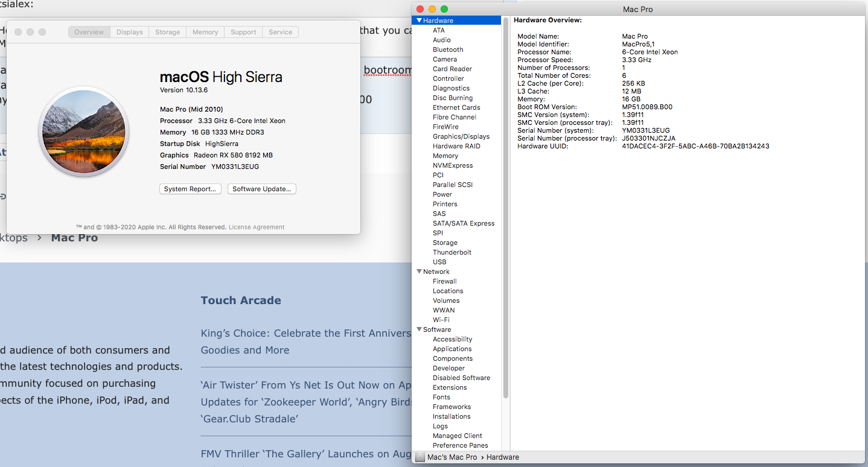Select Parallel SCSI in the sidebar
Screen dimensions: 868x467
[x=453, y=185]
